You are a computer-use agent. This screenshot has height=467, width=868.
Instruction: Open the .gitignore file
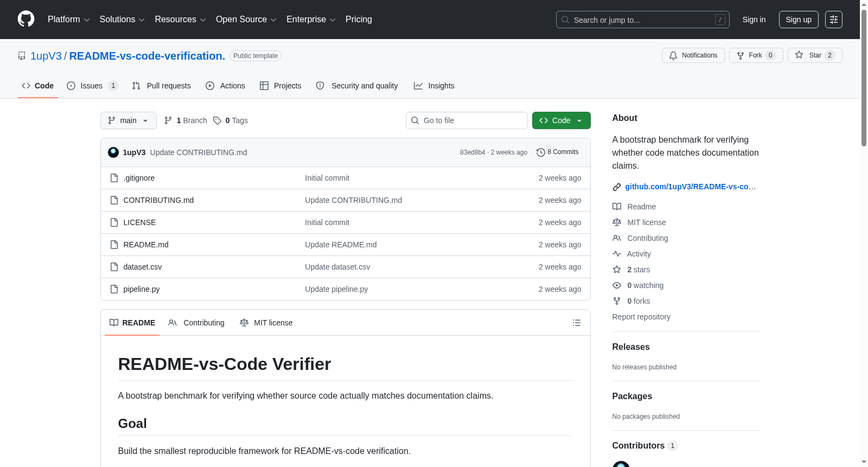[139, 178]
